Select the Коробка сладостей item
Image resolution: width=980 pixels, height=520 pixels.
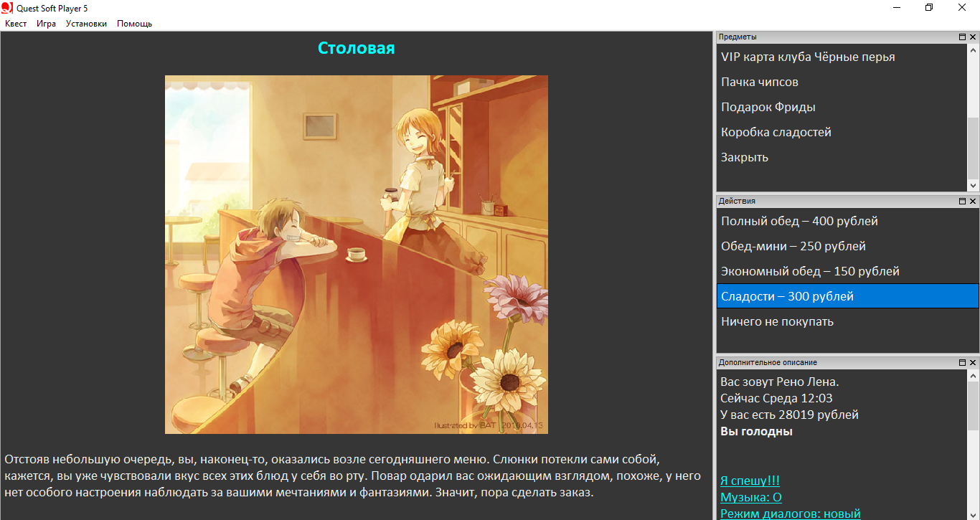pyautogui.click(x=842, y=132)
